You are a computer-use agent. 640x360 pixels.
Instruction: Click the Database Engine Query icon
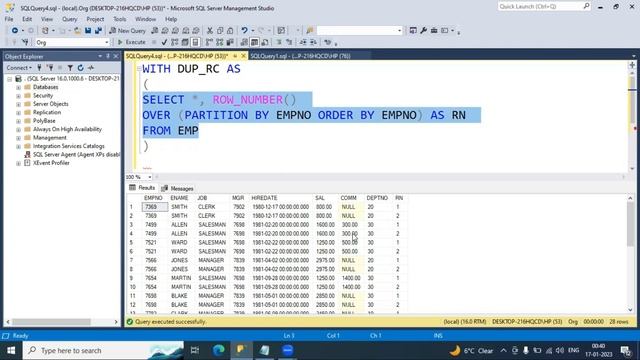pyautogui.click(x=155, y=31)
